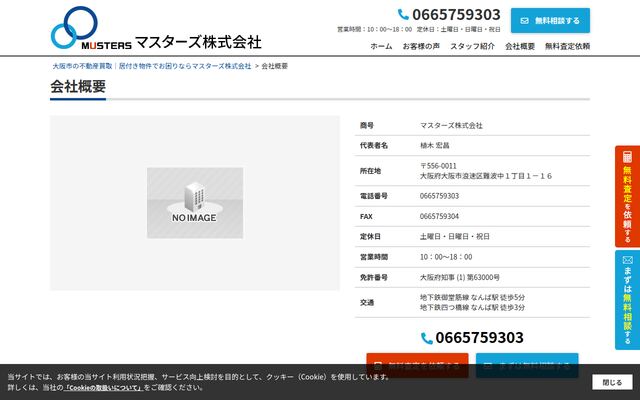Click orange 無料査定を依頼する side tab
This screenshot has height=400, width=640.
[627, 196]
